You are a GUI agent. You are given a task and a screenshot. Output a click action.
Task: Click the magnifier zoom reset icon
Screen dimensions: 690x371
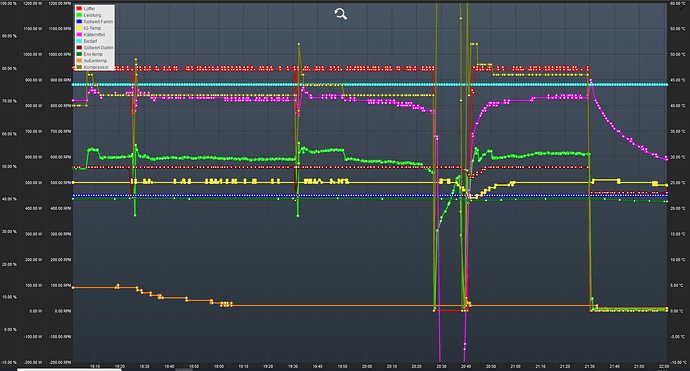[340, 14]
